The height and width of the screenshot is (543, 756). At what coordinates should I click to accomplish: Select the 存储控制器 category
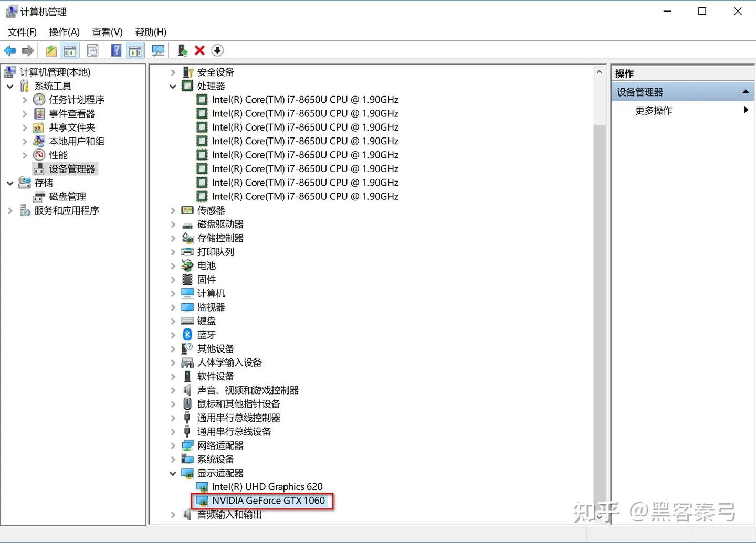pyautogui.click(x=220, y=238)
